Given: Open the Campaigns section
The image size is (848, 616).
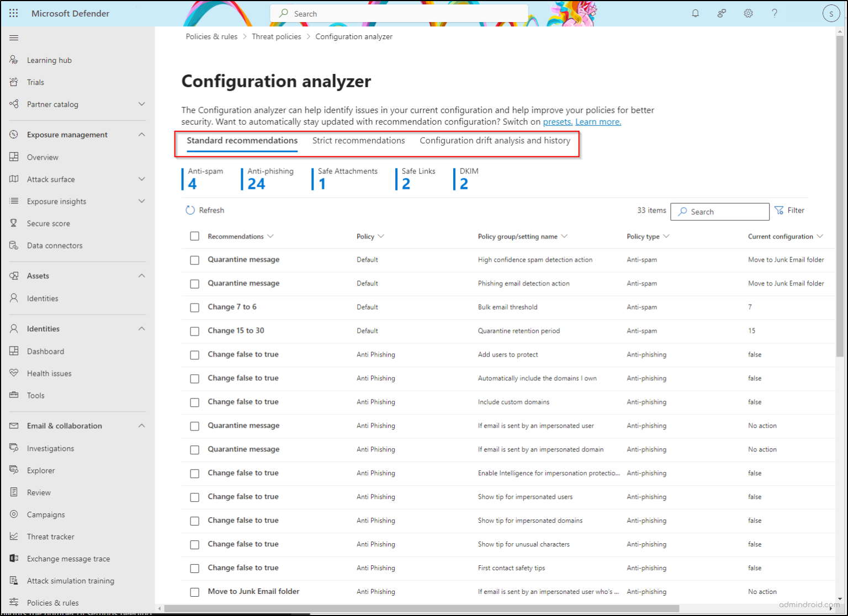Looking at the screenshot, I should 46,514.
